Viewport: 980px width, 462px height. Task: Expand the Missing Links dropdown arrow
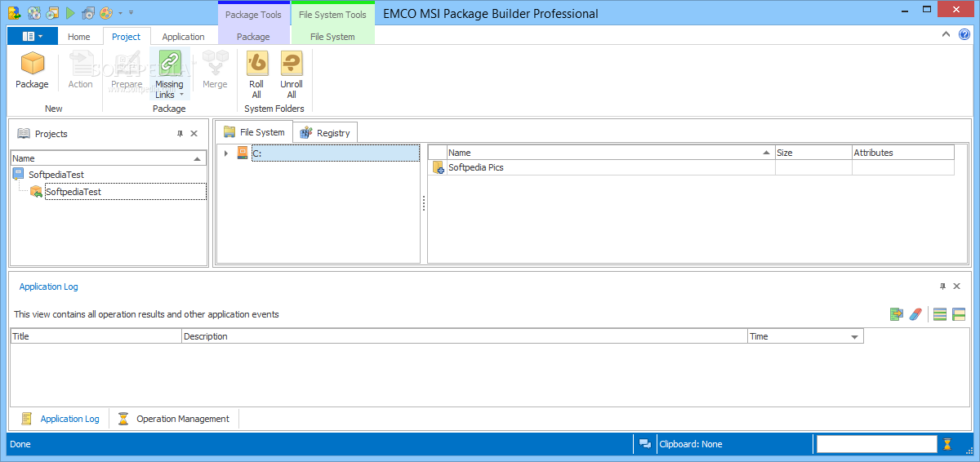coord(181,95)
